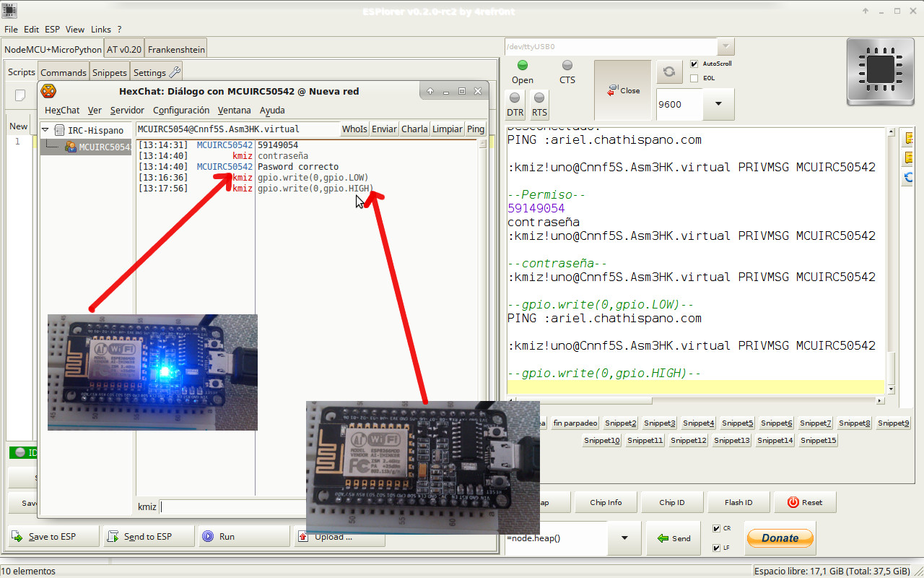Open the ? help menu
This screenshot has height=578, width=924.
click(119, 30)
